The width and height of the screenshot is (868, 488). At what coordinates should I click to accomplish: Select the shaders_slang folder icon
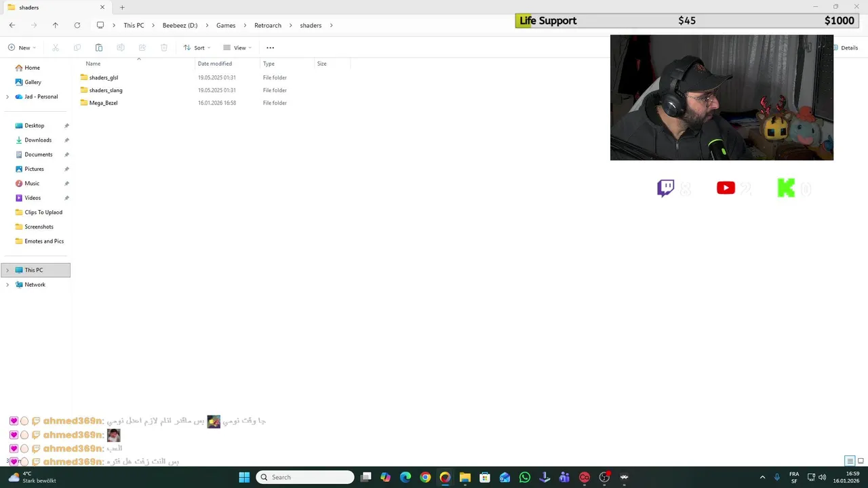[x=84, y=90]
